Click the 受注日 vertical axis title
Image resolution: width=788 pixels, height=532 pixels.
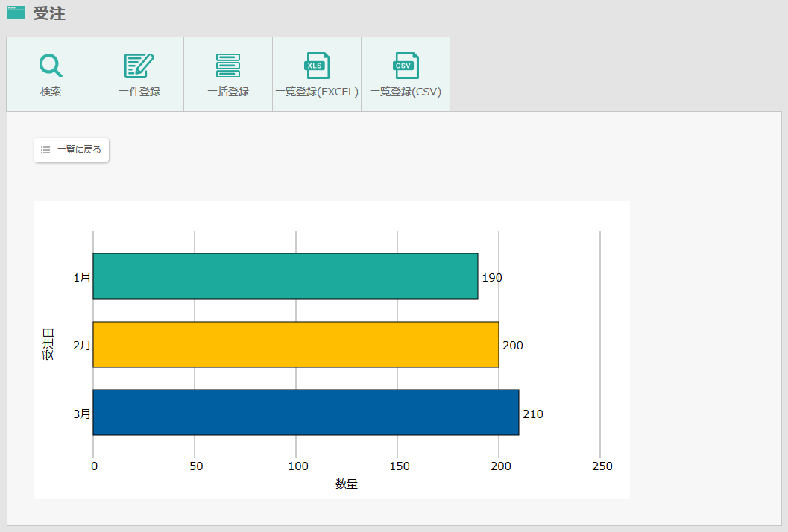(48, 344)
